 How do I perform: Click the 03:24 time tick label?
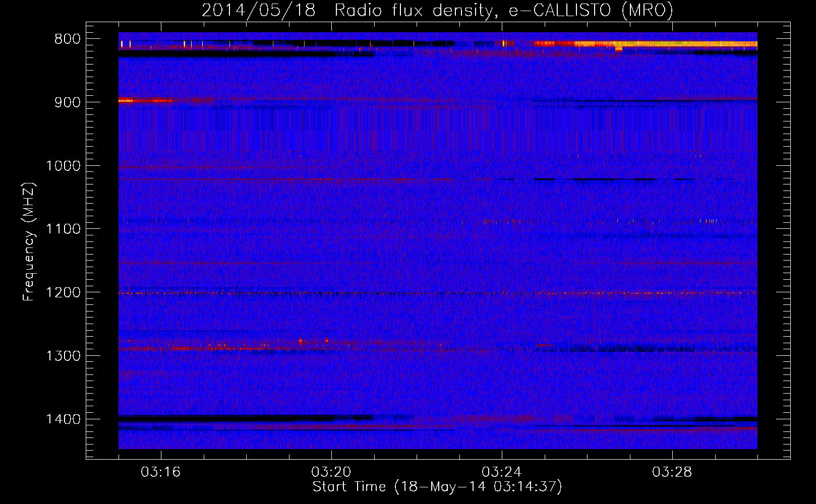tap(502, 472)
